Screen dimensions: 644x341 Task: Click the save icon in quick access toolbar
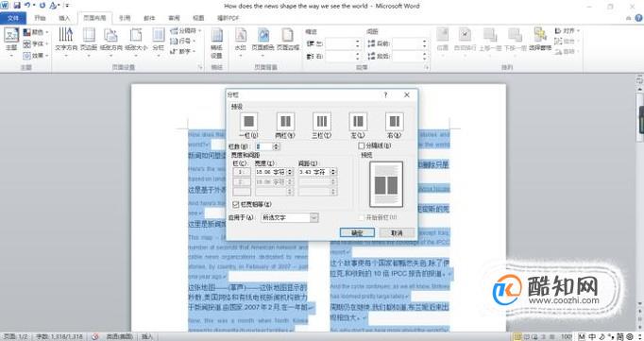pos(17,6)
